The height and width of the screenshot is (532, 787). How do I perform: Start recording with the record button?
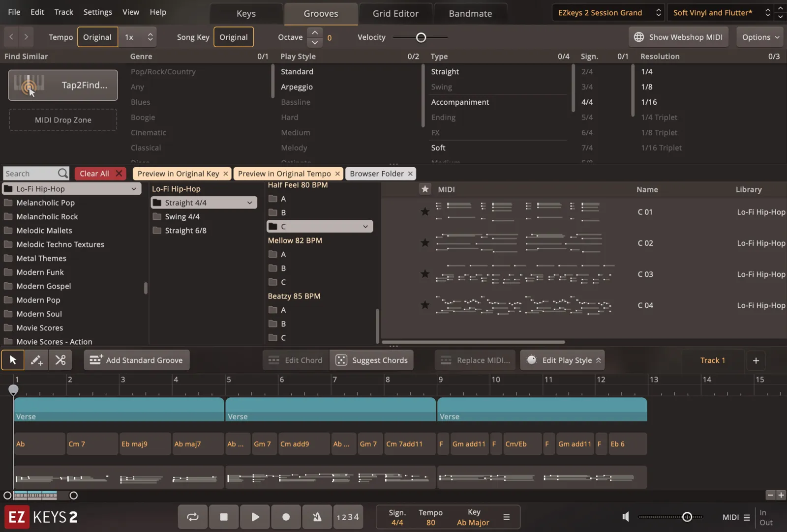click(x=286, y=517)
